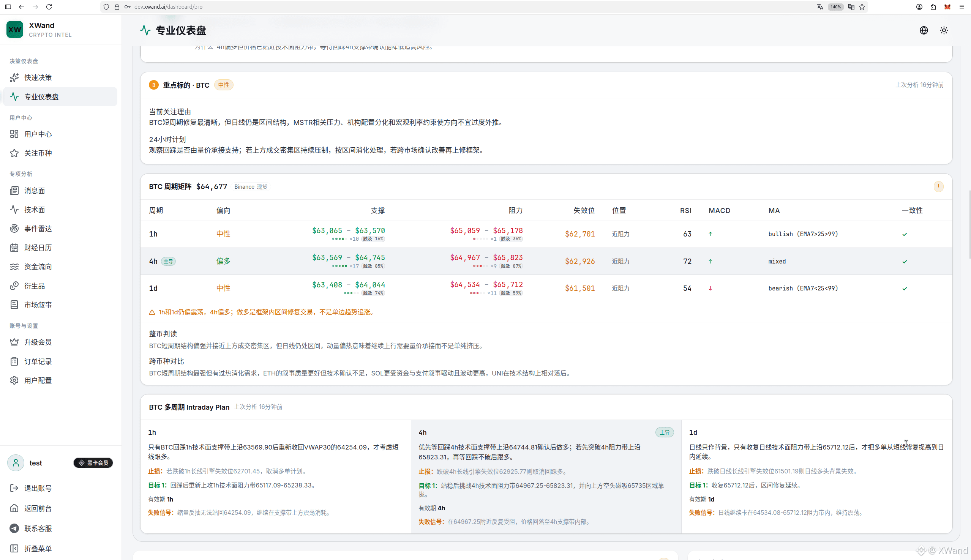Select the 4h 主导 matrix row
Viewport: 971px width, 560px height.
[x=546, y=261]
